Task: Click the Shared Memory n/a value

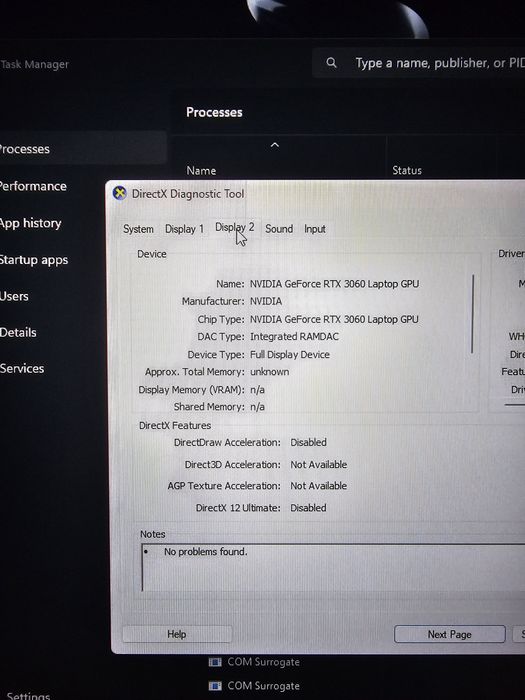Action: click(257, 407)
